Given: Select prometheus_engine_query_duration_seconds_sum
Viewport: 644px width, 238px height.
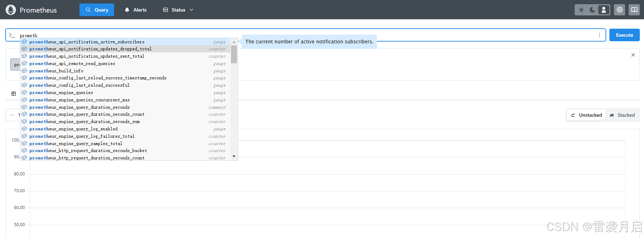Looking at the screenshot, I should point(125,122).
